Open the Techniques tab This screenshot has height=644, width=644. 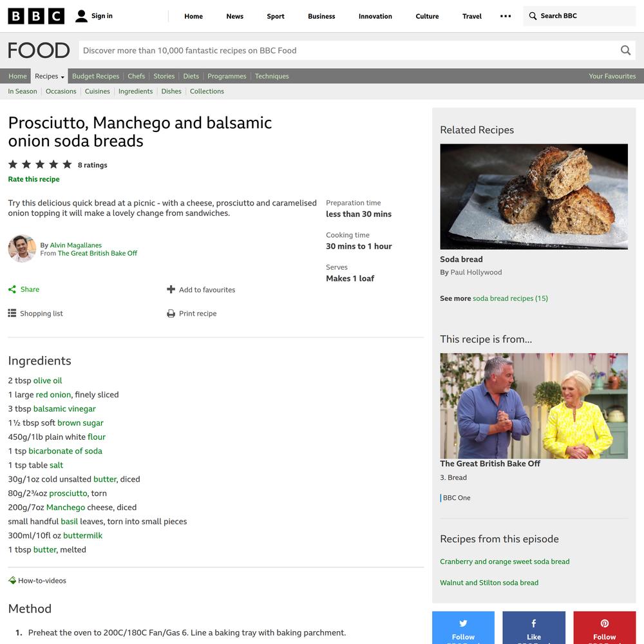click(x=272, y=76)
